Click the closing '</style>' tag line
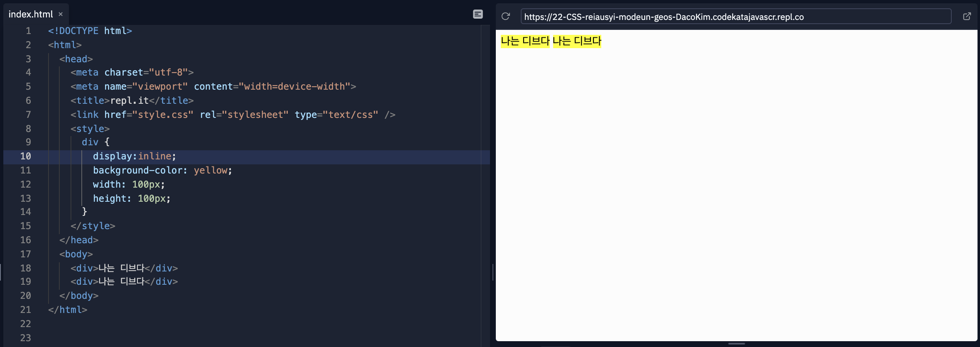 tap(93, 226)
